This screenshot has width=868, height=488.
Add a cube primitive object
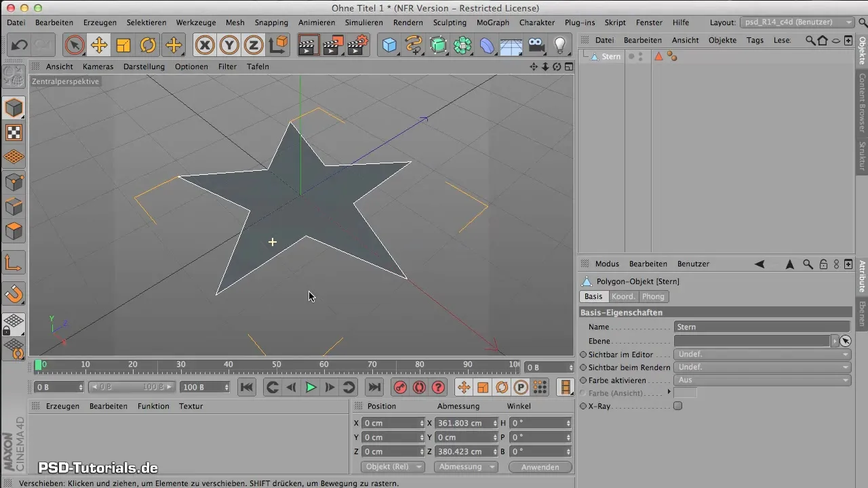[389, 45]
